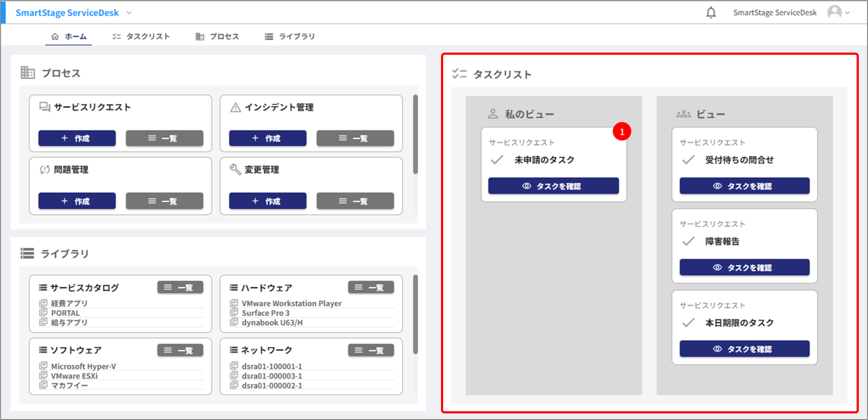Click the checkmark beside 本日期限のタスク
The height and width of the screenshot is (420, 868).
click(x=688, y=323)
